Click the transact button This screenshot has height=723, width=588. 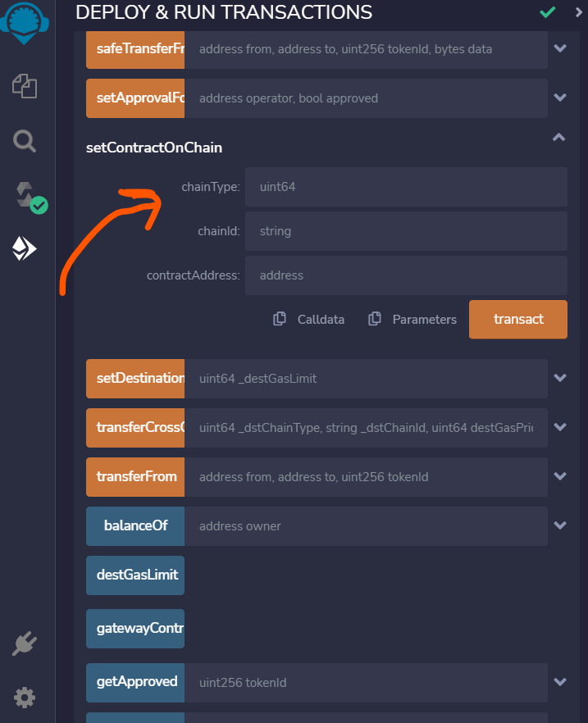click(517, 319)
